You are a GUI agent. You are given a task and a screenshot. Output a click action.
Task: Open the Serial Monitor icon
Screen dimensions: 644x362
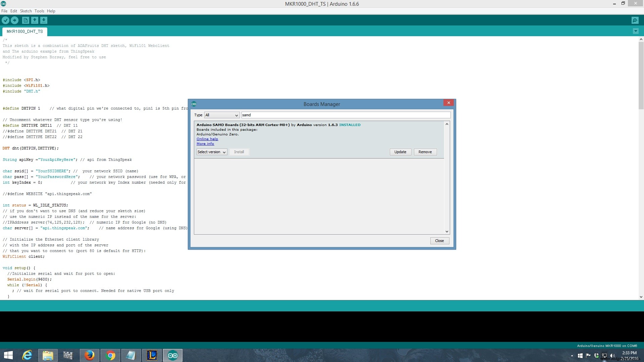635,20
